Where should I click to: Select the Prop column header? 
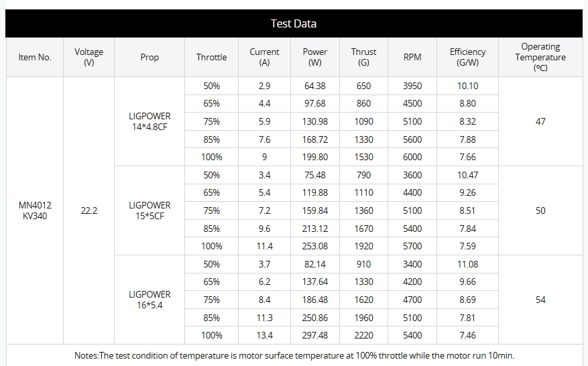pyautogui.click(x=150, y=57)
